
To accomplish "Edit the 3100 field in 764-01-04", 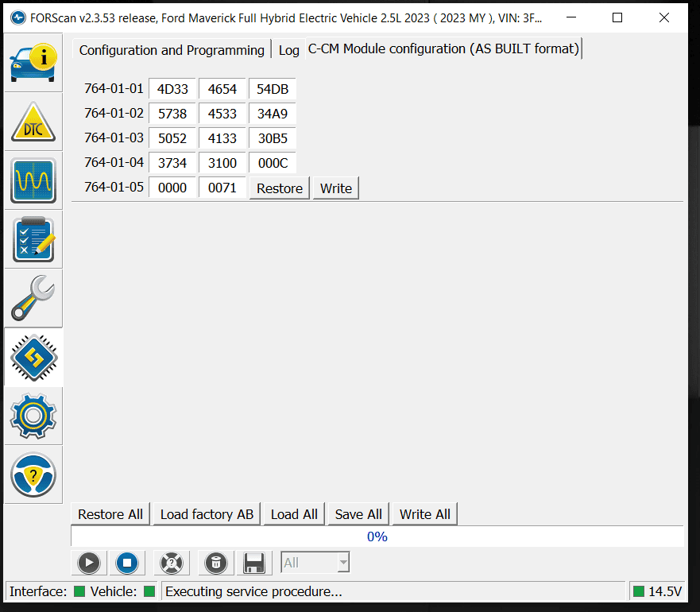I will coord(222,163).
